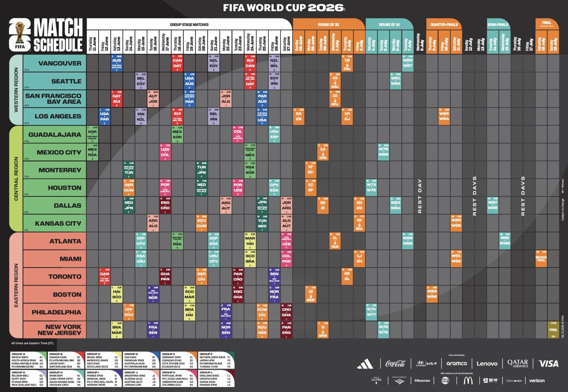Click the Bank of America logo
Viewport: 568px width, 392px height.
pos(399,380)
